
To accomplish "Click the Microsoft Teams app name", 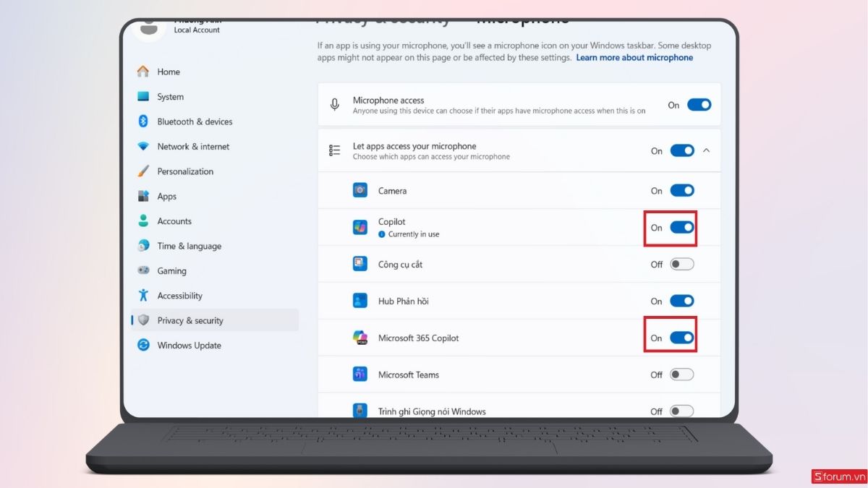I will pos(409,374).
